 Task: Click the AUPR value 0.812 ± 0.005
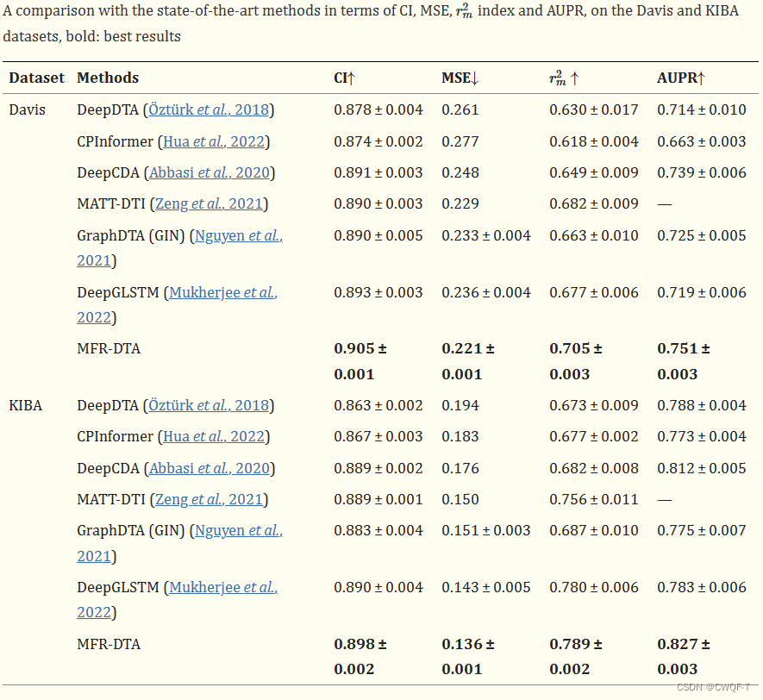click(x=702, y=468)
